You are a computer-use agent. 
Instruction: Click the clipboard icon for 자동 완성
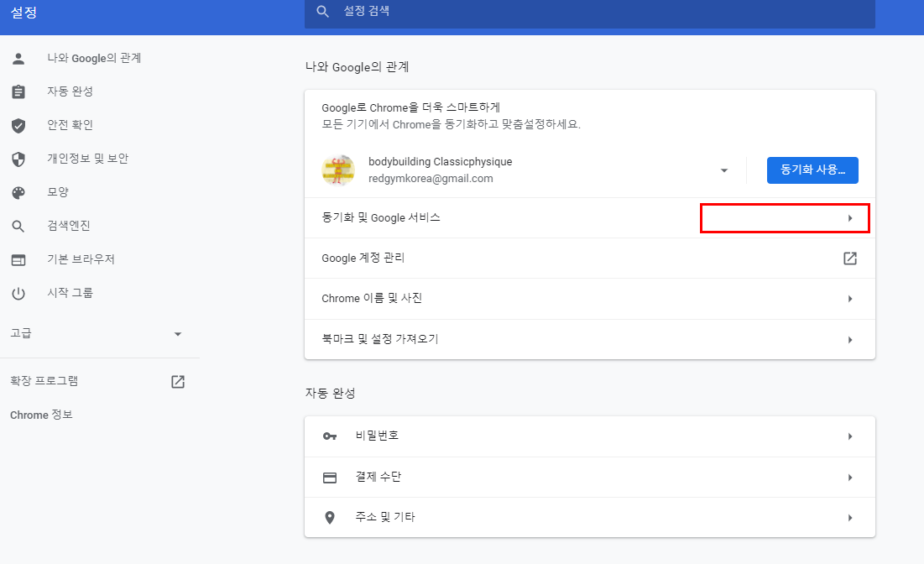click(18, 92)
